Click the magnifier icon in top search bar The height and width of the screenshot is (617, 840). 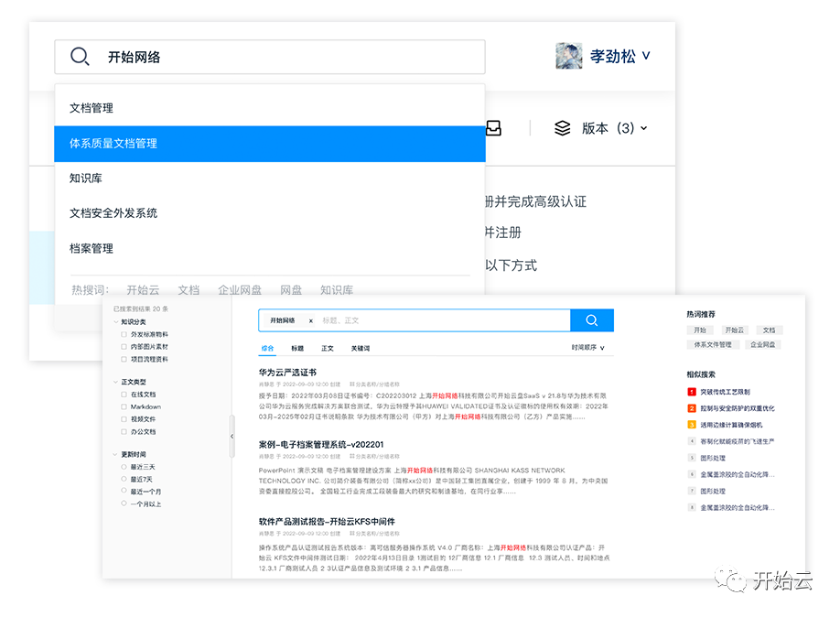tap(81, 57)
